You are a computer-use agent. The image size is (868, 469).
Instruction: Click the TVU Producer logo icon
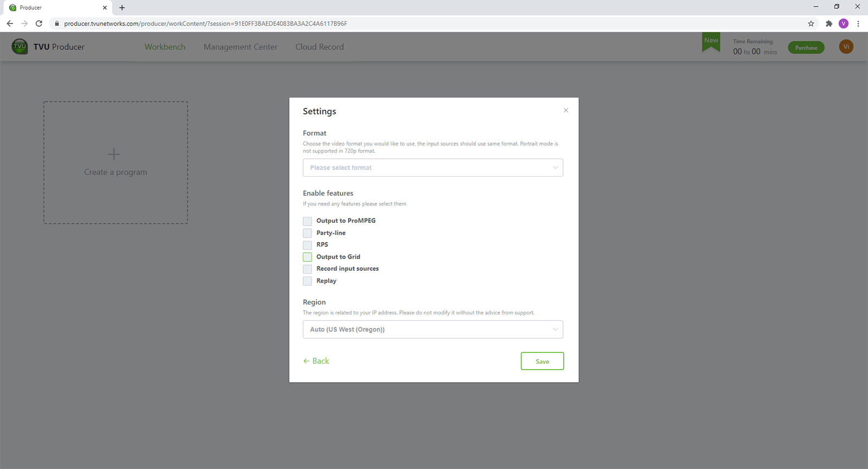[20, 47]
